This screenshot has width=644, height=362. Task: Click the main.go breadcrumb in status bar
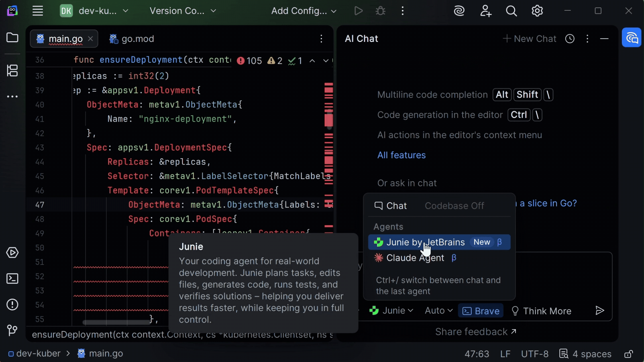(x=100, y=354)
